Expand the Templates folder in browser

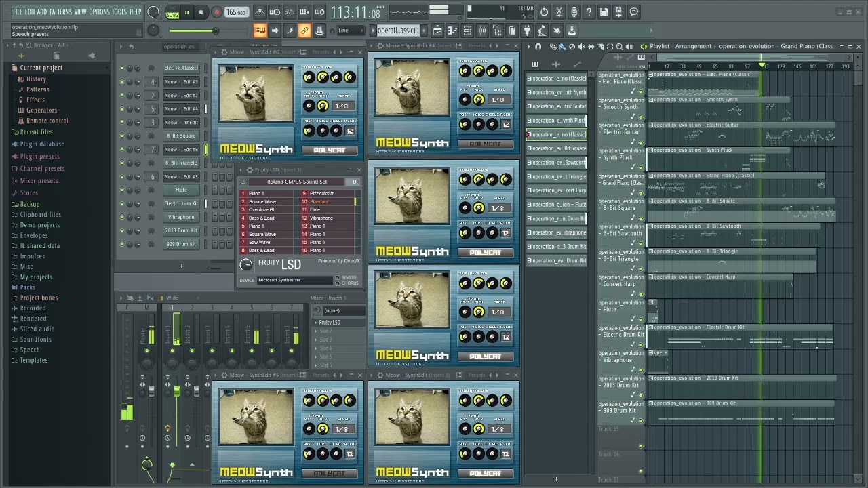pos(33,361)
